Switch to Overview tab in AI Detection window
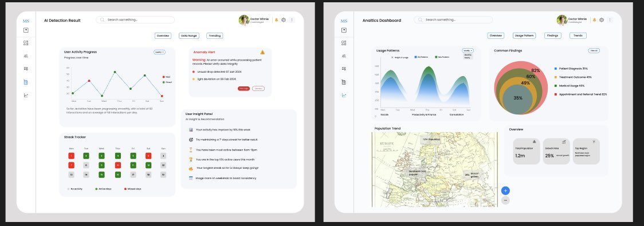 click(x=163, y=35)
